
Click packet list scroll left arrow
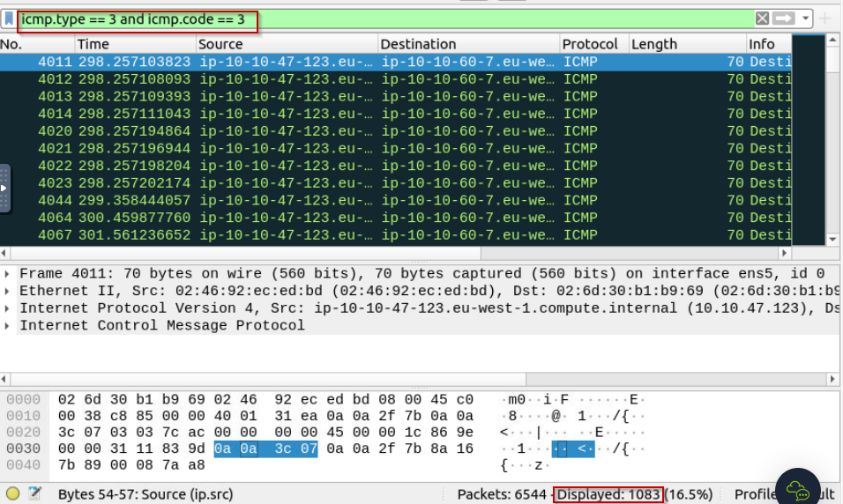pyautogui.click(x=4, y=253)
